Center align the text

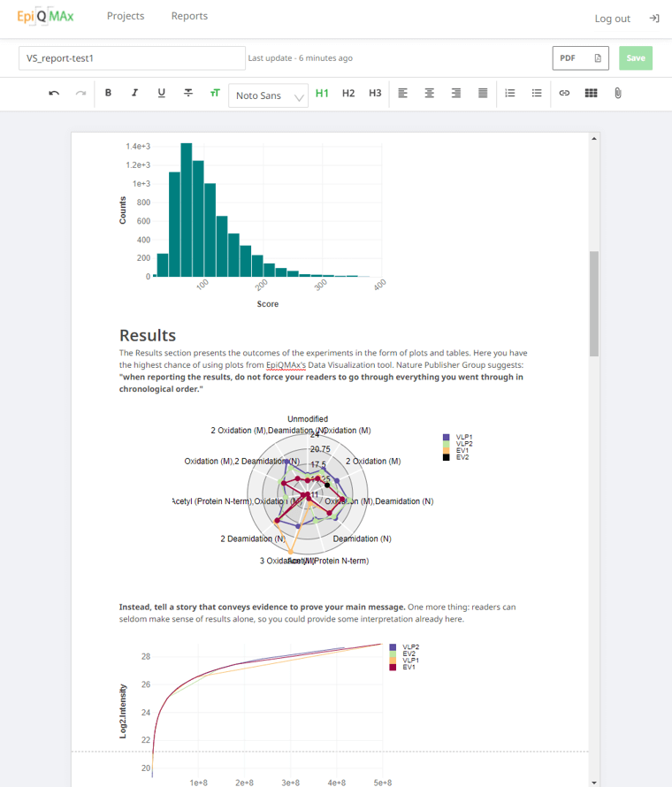(x=429, y=93)
